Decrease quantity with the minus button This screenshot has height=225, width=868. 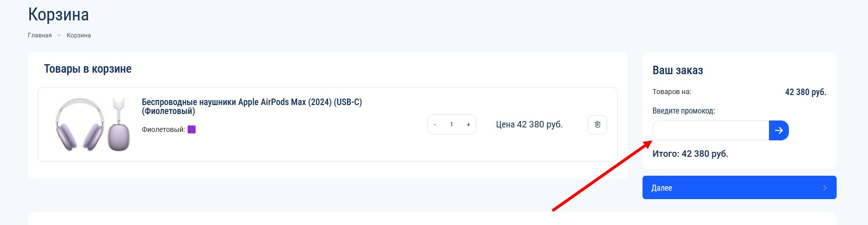[435, 124]
